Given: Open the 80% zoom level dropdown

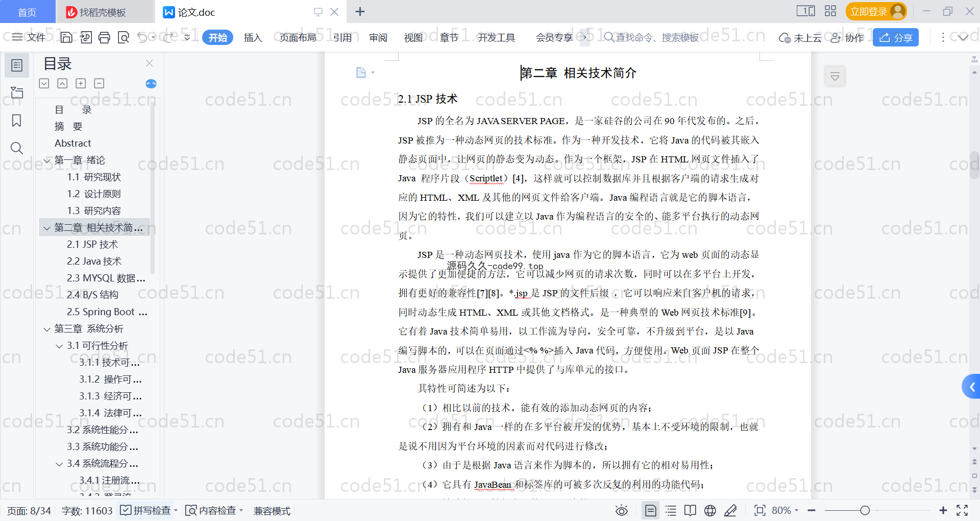Looking at the screenshot, I should (785, 510).
